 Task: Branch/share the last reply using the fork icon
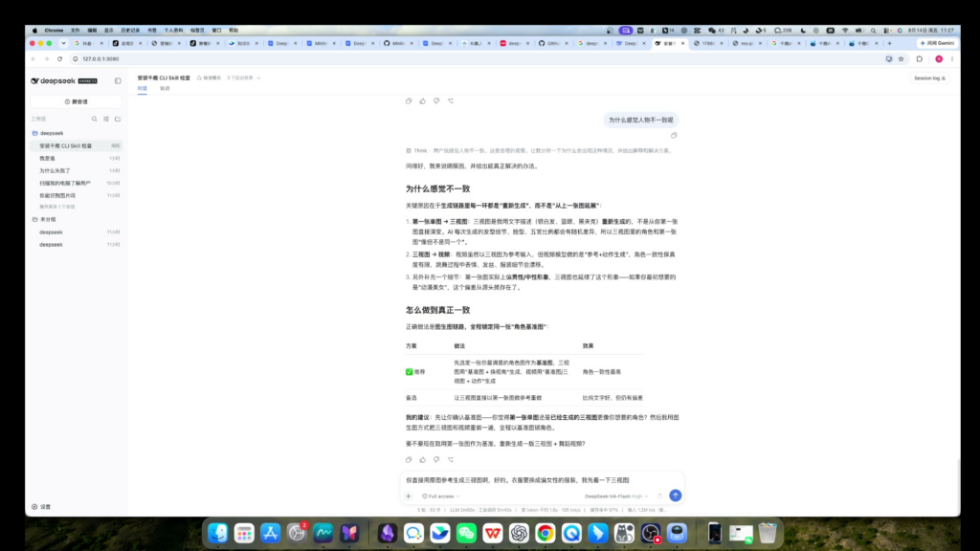[x=451, y=459]
